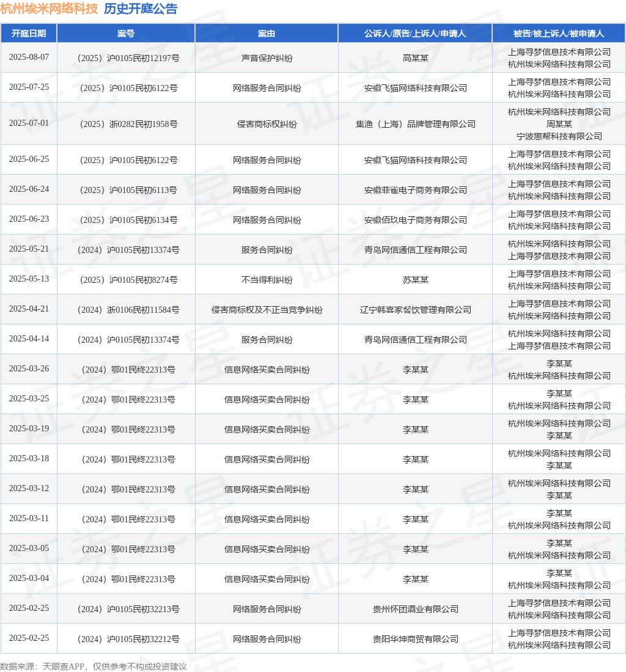
Task: Click case number (2025)浙0282民初1958号
Action: pyautogui.click(x=128, y=124)
